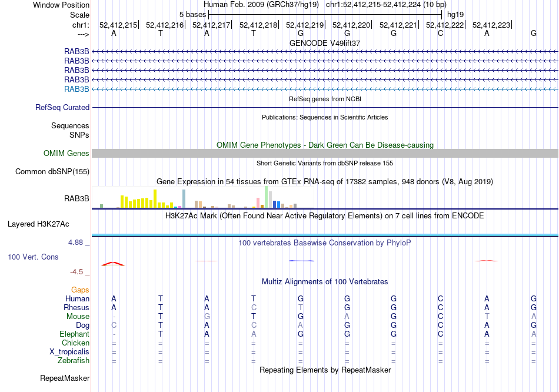
Task: Click the Human alignment row label
Action: [x=77, y=299]
